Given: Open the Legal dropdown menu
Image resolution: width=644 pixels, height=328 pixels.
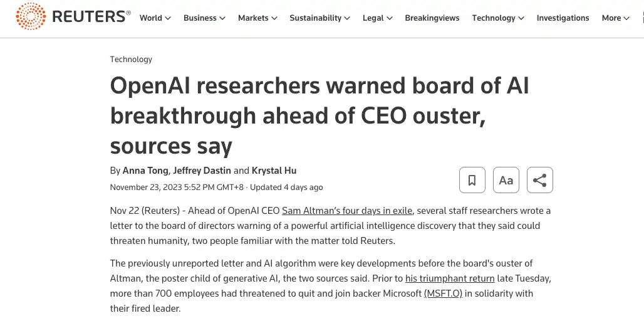Looking at the screenshot, I should click(377, 18).
